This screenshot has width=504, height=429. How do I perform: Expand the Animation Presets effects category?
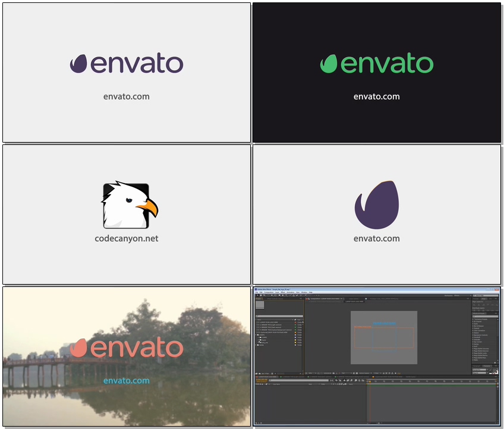472,319
